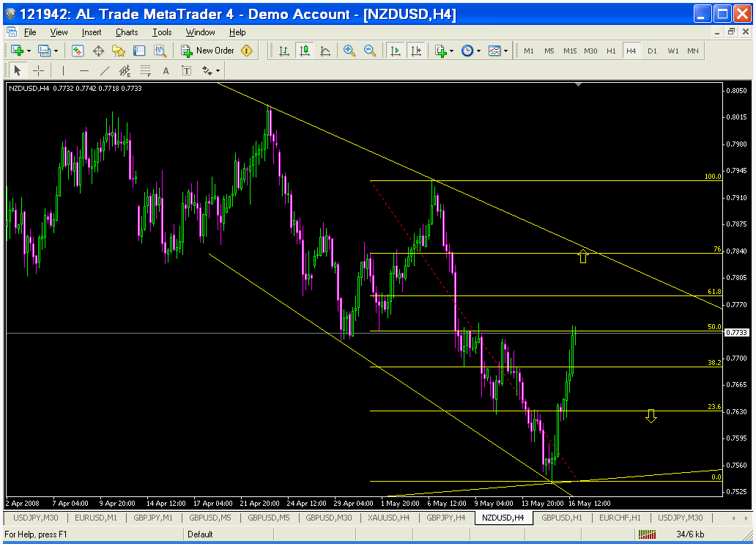
Task: Switch to Candlesticks chart display
Action: pos(305,51)
